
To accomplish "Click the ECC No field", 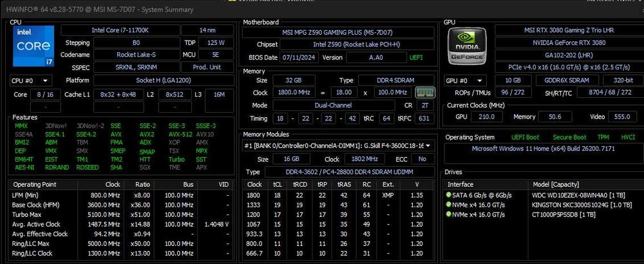I will (x=422, y=159).
